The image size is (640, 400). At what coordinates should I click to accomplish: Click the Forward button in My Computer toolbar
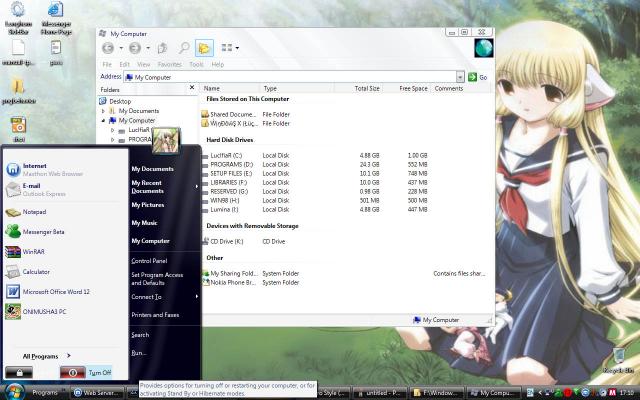[135, 48]
